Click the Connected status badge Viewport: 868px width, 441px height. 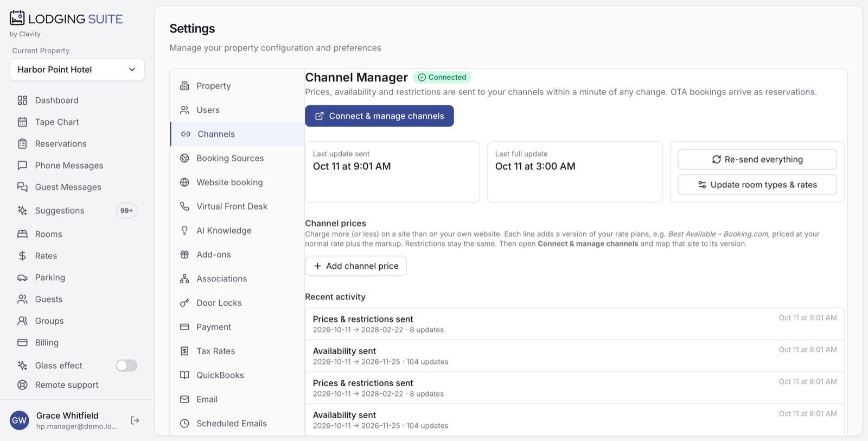coord(442,77)
